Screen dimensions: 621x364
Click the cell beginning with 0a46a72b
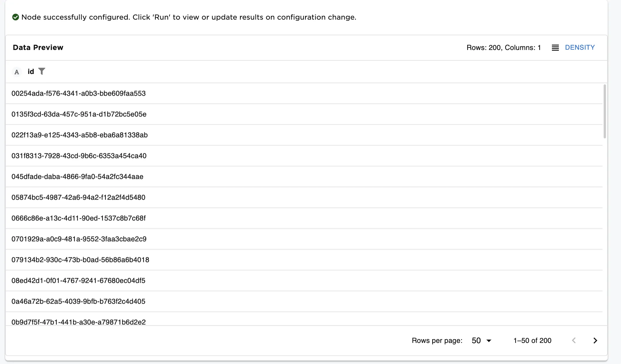click(78, 301)
